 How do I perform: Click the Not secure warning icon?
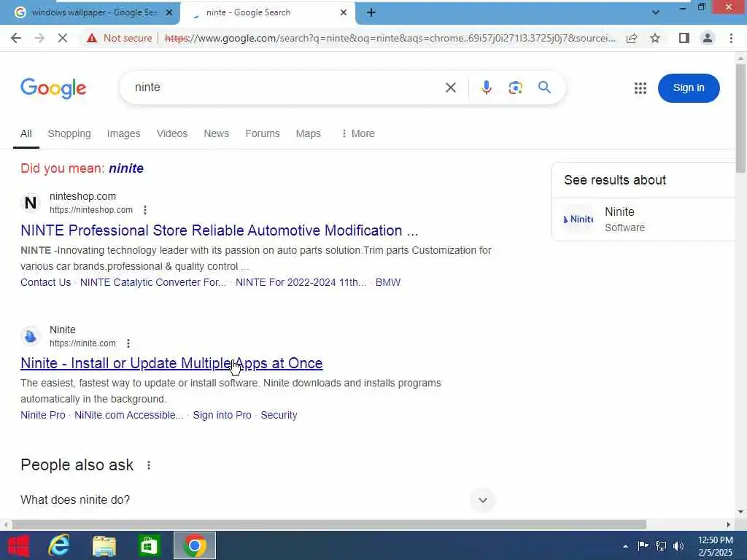click(x=92, y=38)
